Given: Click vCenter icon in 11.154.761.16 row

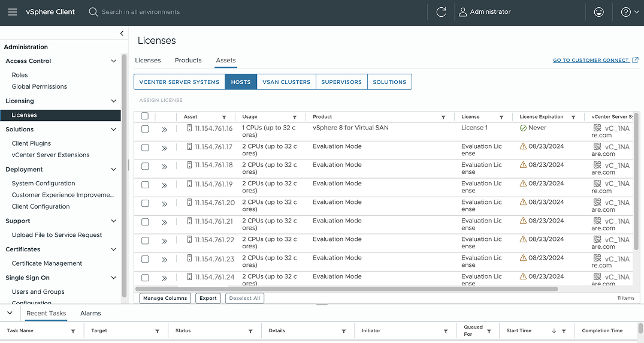Looking at the screenshot, I should 597,128.
